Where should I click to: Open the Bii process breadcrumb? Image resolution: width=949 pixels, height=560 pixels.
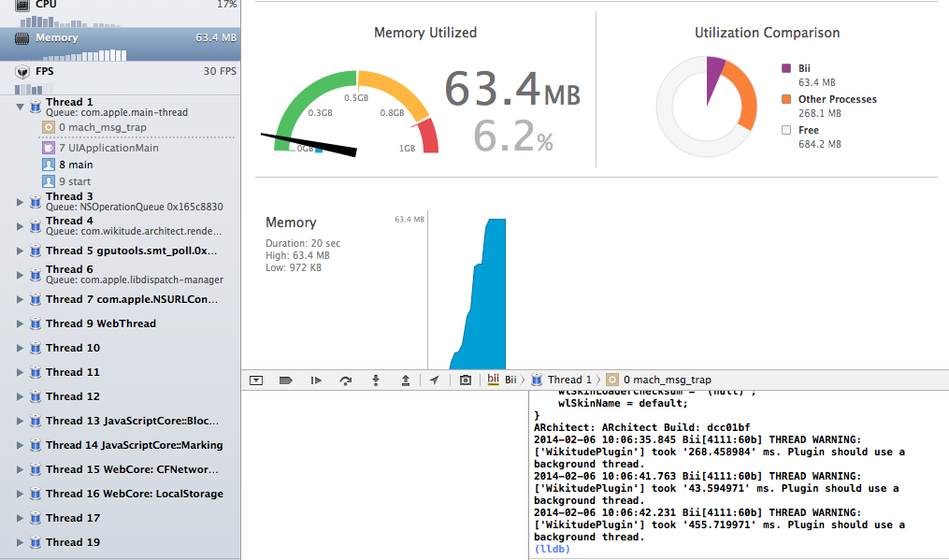click(x=502, y=380)
